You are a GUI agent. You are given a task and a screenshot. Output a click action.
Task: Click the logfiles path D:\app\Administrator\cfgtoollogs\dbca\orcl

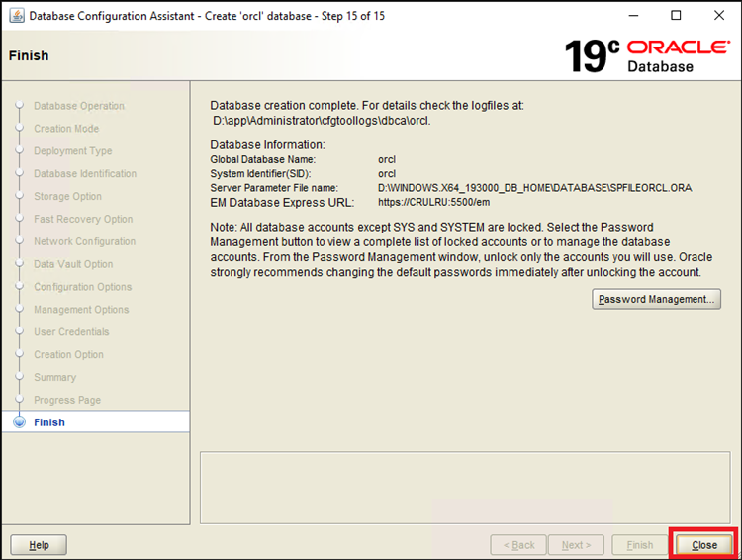pos(322,121)
